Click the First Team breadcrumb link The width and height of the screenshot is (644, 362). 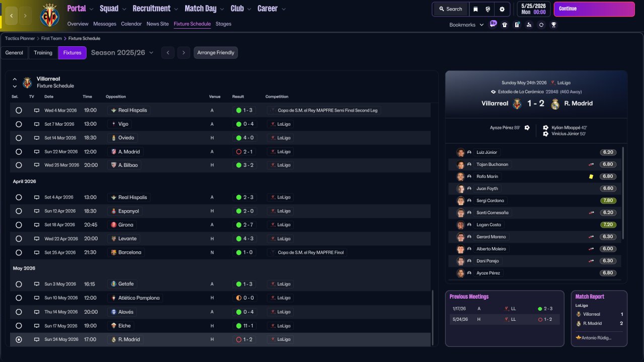click(52, 38)
